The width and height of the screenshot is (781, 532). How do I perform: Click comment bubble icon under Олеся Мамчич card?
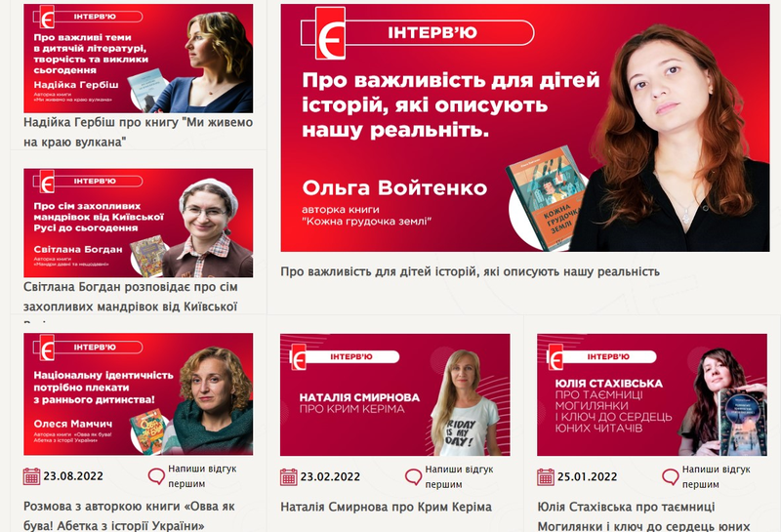(156, 476)
